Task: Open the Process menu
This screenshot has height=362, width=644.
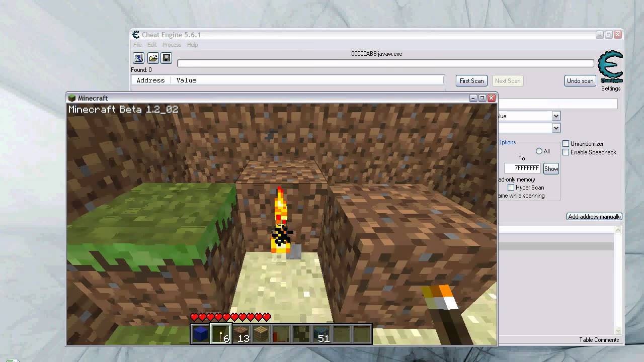Action: pyautogui.click(x=172, y=45)
